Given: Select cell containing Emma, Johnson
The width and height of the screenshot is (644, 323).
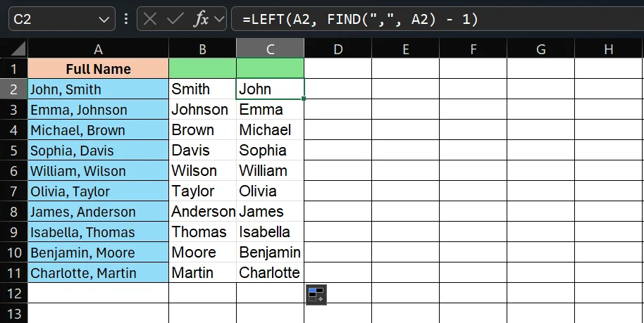Looking at the screenshot, I should click(98, 110).
